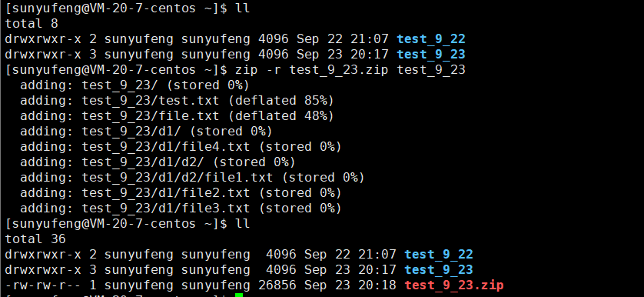Click the 'total 8' line
644x297 pixels.
click(x=32, y=23)
